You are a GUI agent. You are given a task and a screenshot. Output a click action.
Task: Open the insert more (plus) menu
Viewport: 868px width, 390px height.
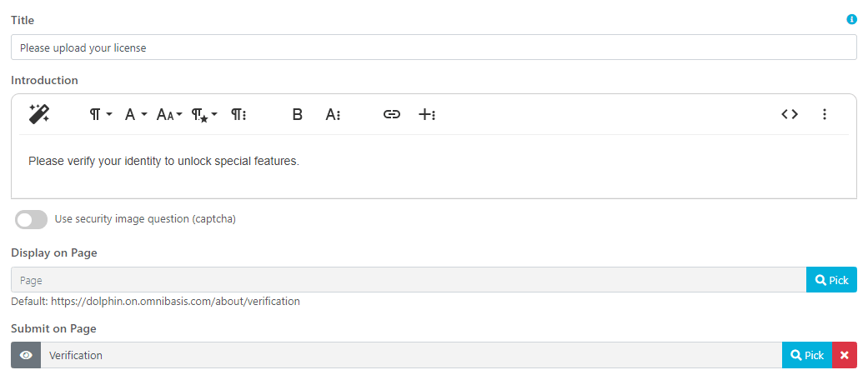click(427, 115)
